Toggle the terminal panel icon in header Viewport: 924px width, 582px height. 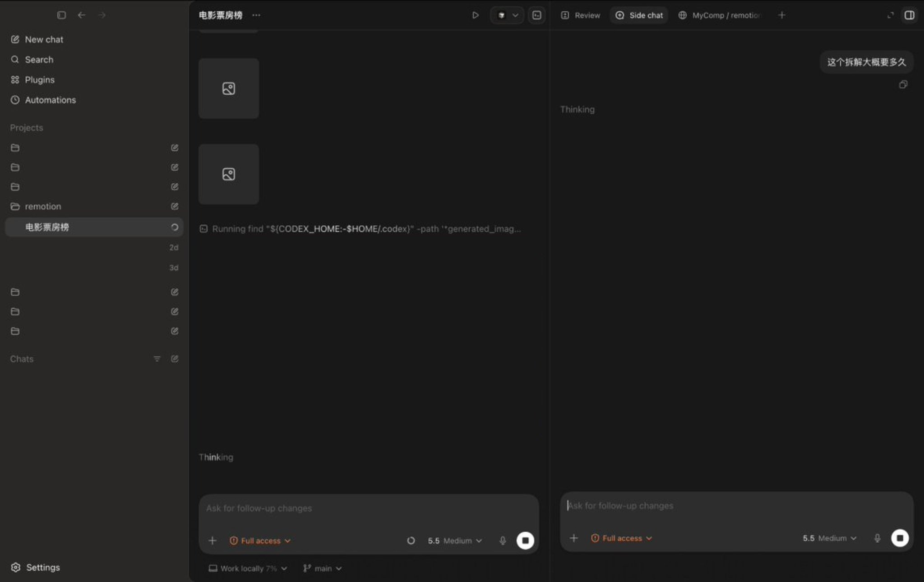point(536,15)
